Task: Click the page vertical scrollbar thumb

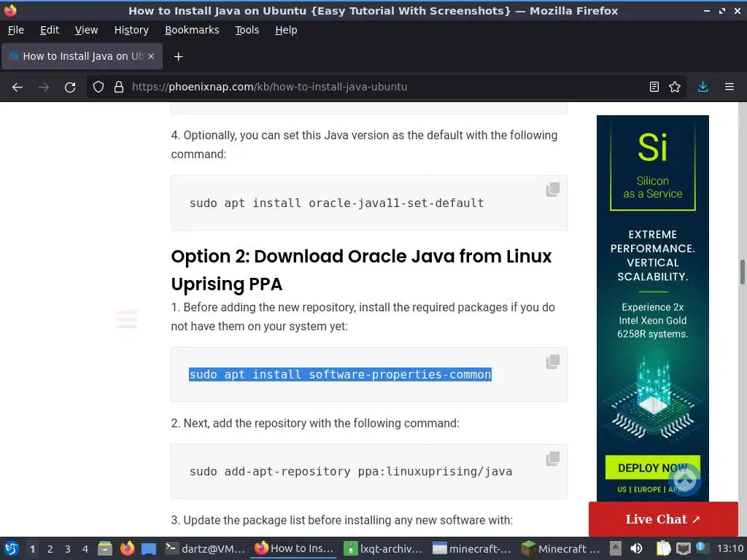Action: (742, 272)
